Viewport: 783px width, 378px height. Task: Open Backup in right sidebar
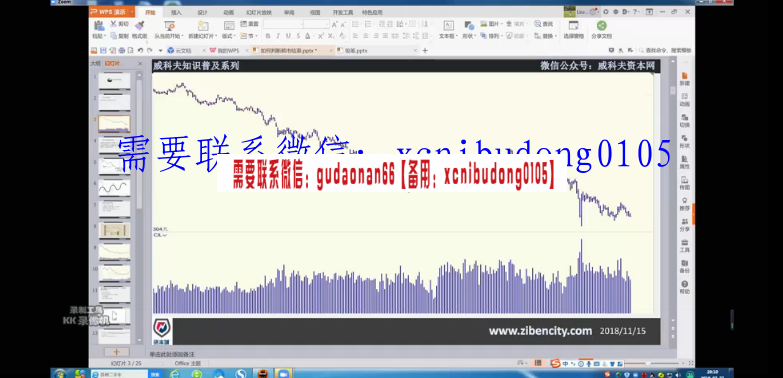pyautogui.click(x=685, y=266)
